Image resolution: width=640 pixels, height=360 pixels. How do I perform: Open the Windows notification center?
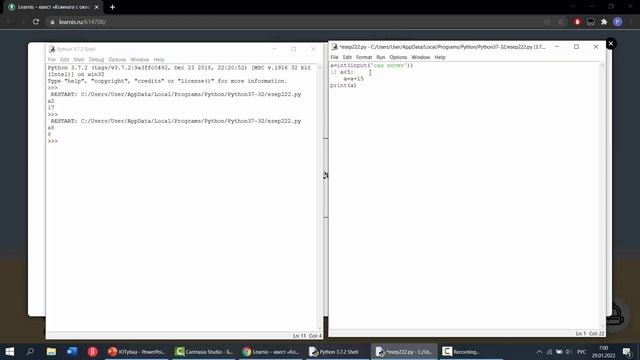pos(627,351)
